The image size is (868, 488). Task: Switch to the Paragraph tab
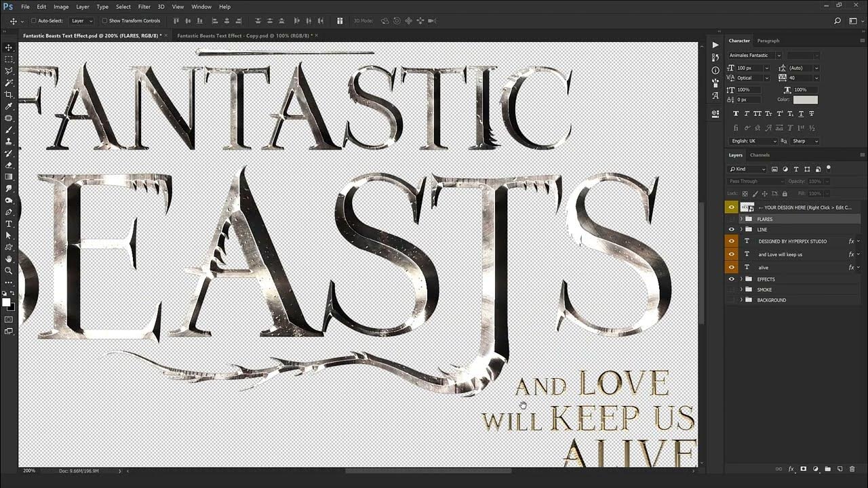[x=768, y=41]
